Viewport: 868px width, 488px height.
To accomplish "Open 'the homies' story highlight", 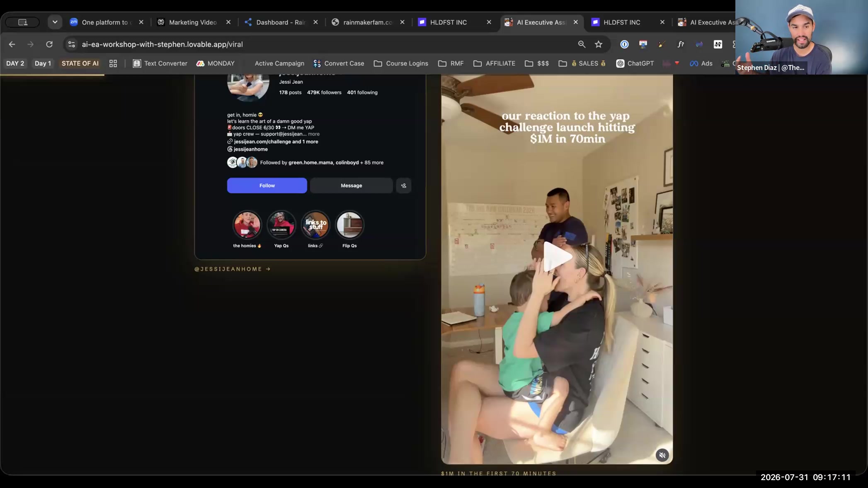I will pos(247,225).
